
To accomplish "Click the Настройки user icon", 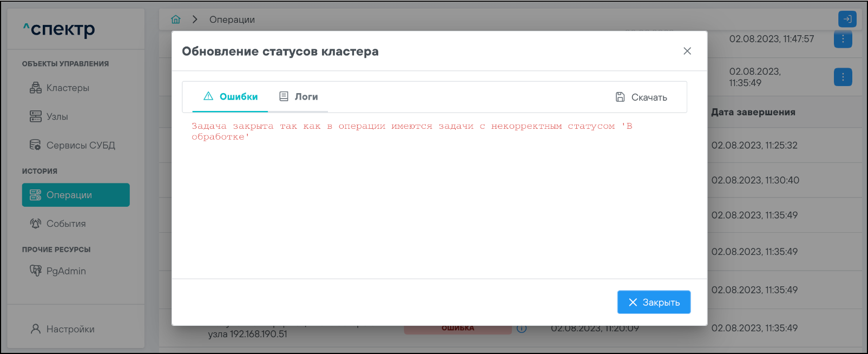I will (36, 329).
